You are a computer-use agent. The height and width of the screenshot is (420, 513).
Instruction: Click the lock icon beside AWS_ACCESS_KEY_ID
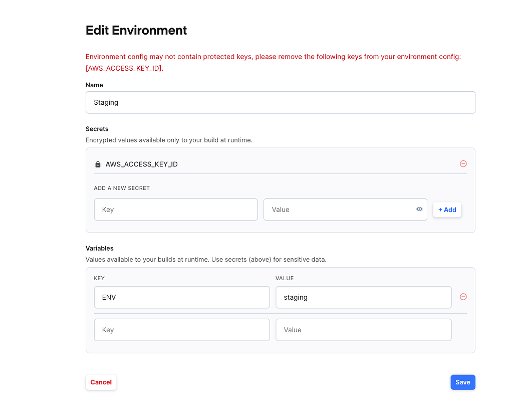point(98,164)
